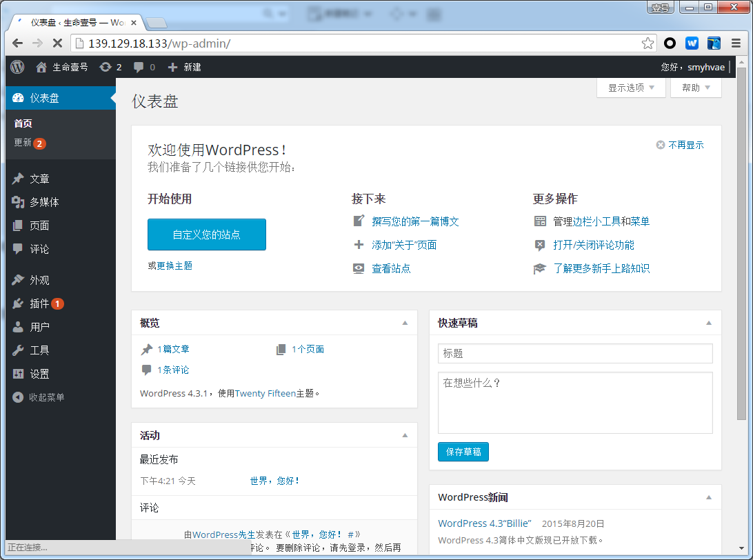
Task: Open the 插件 menu in sidebar
Action: tap(39, 303)
